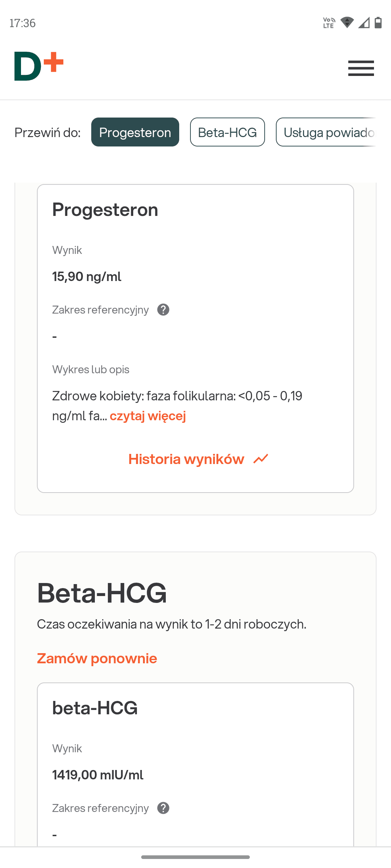Screen dimensions: 391x868
Task: Tap the Wi-Fi status icon
Action: 347,23
